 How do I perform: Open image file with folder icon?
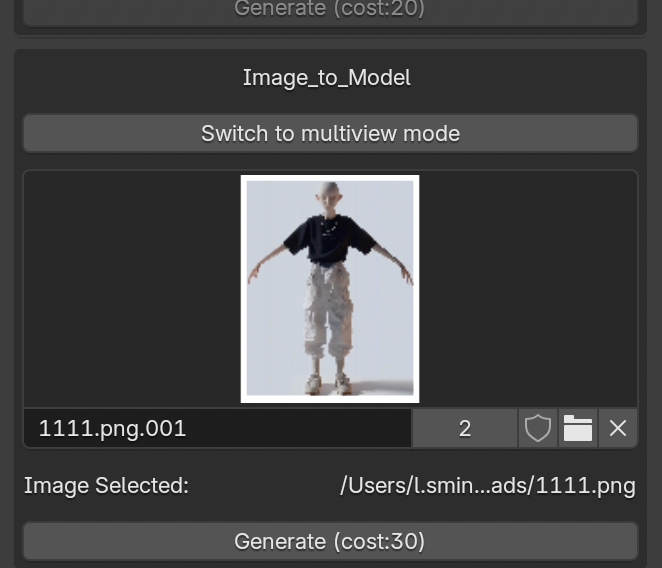tap(578, 428)
